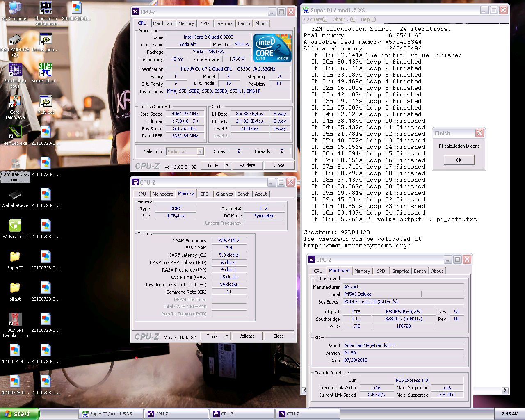This screenshot has width=525, height=420.
Task: Open Bench tab in the CPU-Z motherboard window
Action: coord(420,271)
